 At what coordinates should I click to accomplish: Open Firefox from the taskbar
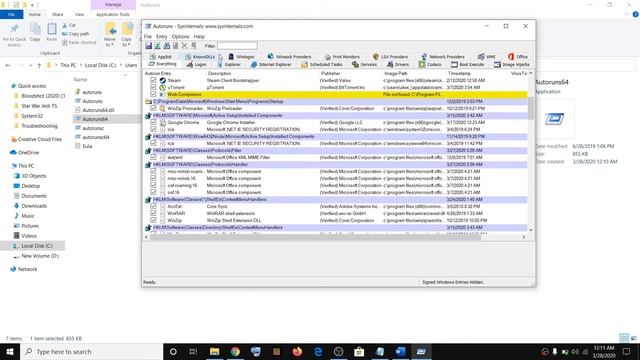(x=297, y=351)
